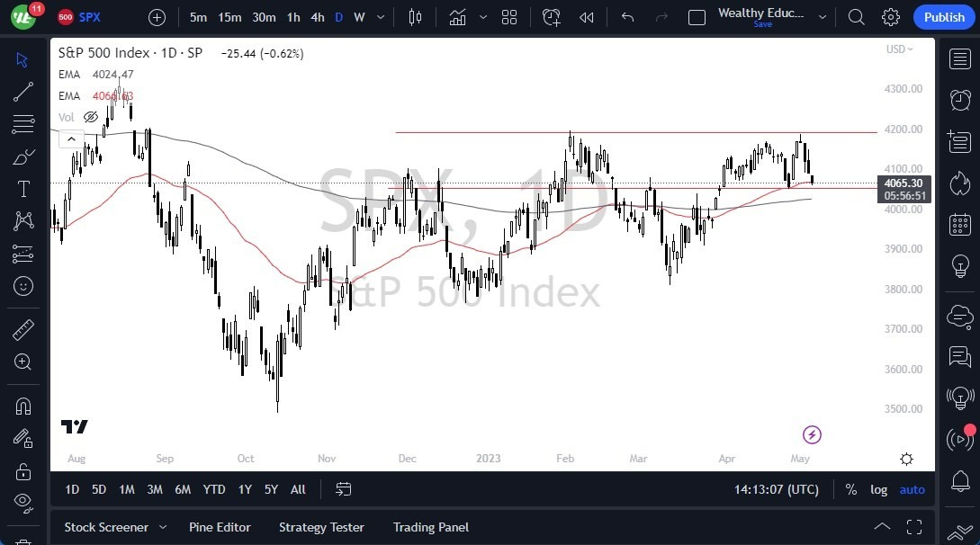Show volume by clicking the Vol eye toggle

click(90, 116)
